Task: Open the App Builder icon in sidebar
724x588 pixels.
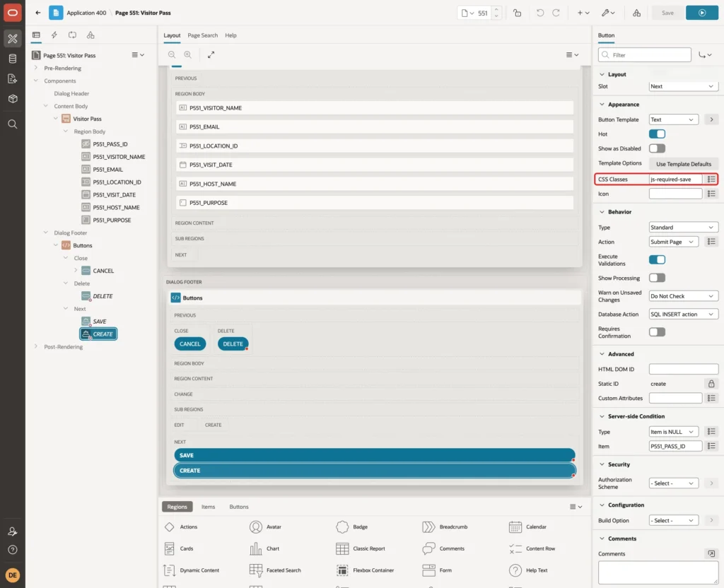Action: pos(13,39)
